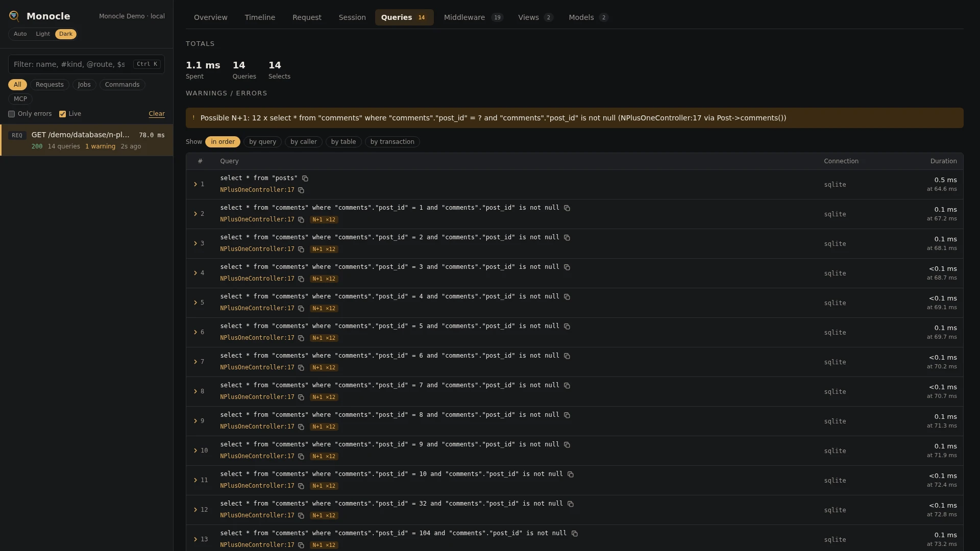Filter sidebar by Jobs
980x551 pixels.
[x=84, y=85]
